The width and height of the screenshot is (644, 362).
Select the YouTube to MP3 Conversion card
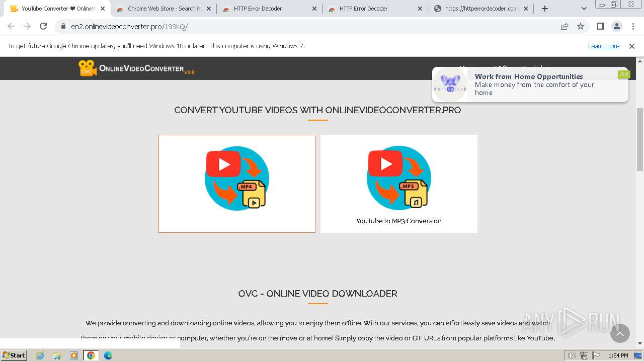[399, 184]
